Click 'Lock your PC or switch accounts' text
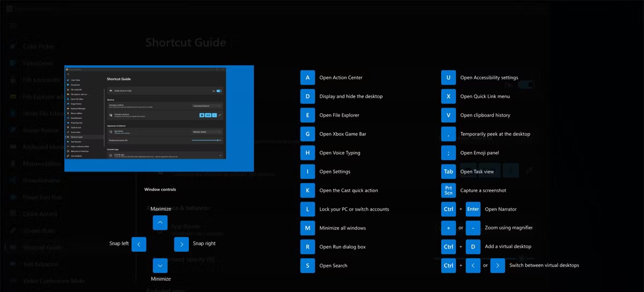This screenshot has height=292, width=644. (x=354, y=209)
